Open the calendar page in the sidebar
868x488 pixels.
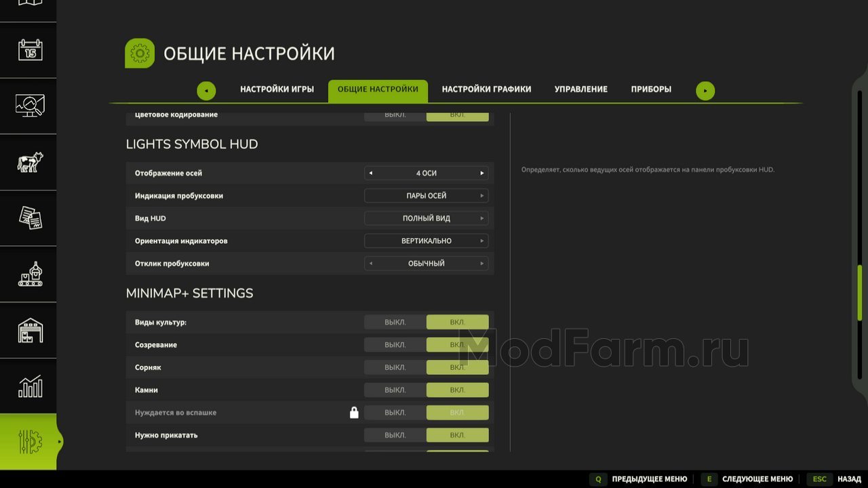pyautogui.click(x=30, y=50)
